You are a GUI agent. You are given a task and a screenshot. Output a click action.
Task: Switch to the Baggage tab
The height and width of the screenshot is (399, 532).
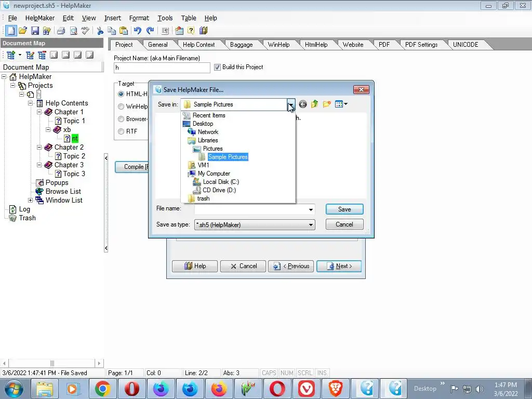coord(241,45)
